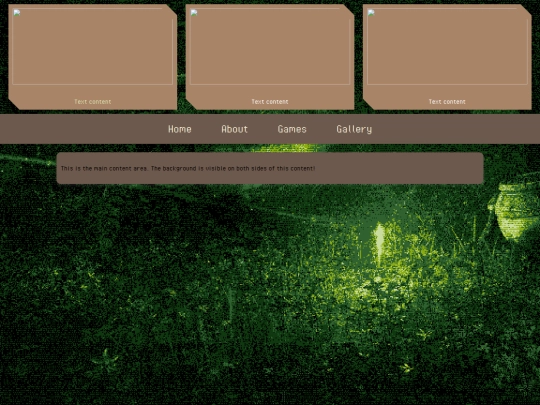Open the Home navigation link

click(180, 129)
